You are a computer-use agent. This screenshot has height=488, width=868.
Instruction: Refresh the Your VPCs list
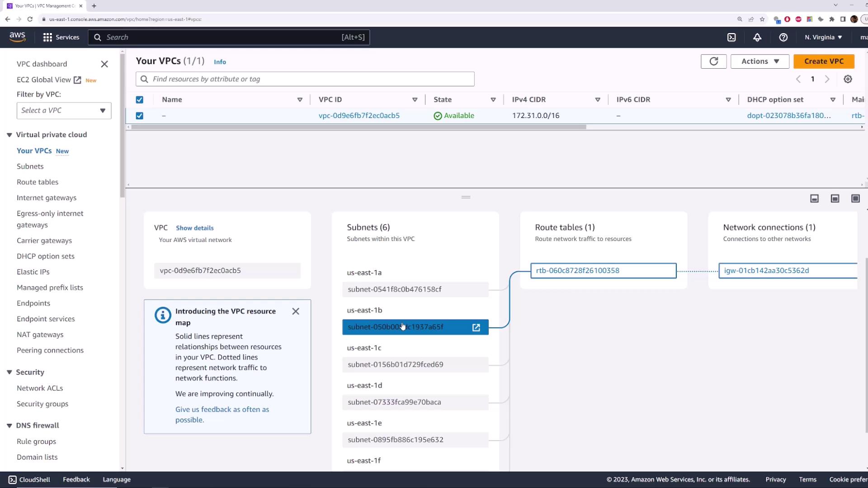pyautogui.click(x=713, y=61)
